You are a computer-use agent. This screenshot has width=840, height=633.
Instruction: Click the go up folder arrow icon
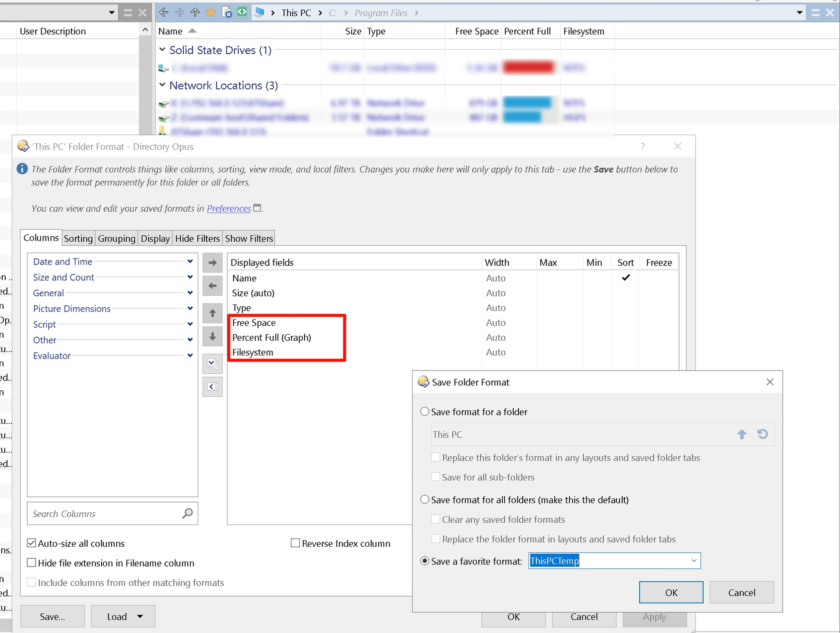pyautogui.click(x=195, y=12)
